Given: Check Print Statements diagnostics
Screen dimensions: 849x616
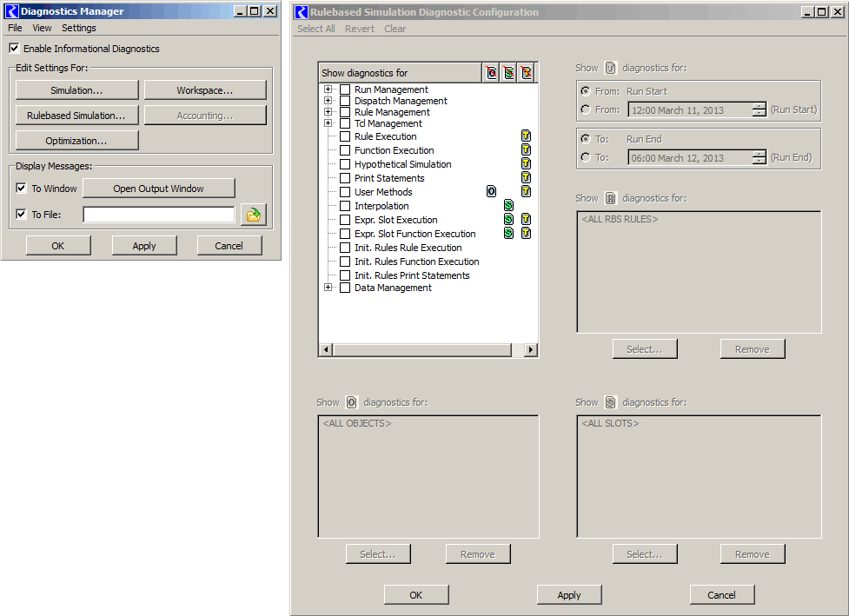Looking at the screenshot, I should click(345, 178).
